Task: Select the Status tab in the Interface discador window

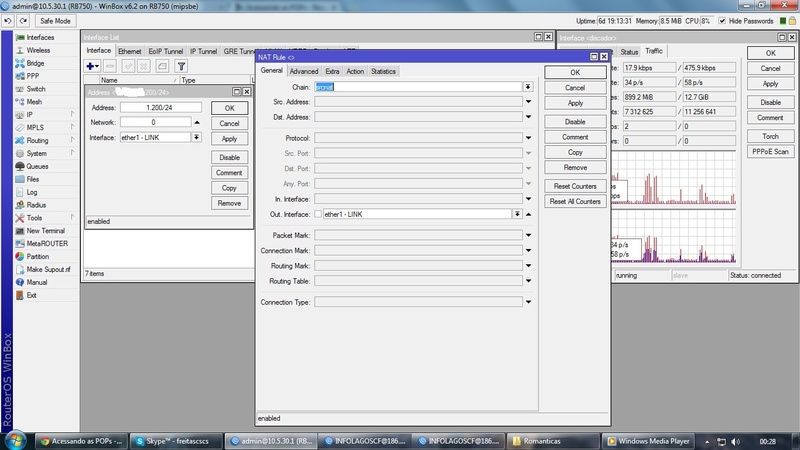Action: [x=629, y=52]
